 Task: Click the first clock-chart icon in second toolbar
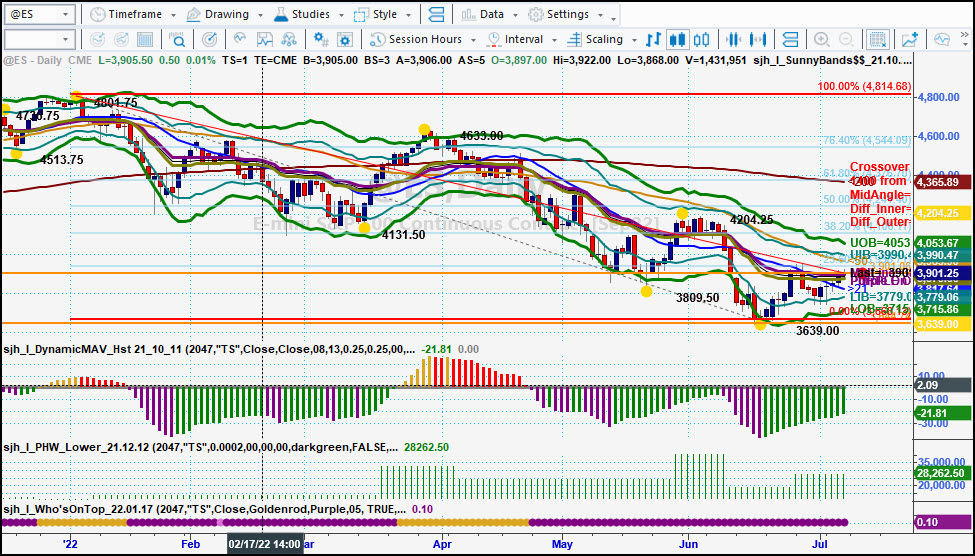[97, 40]
